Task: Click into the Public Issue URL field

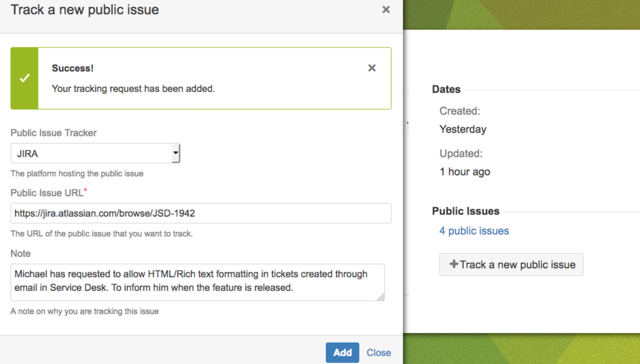Action: [201, 213]
